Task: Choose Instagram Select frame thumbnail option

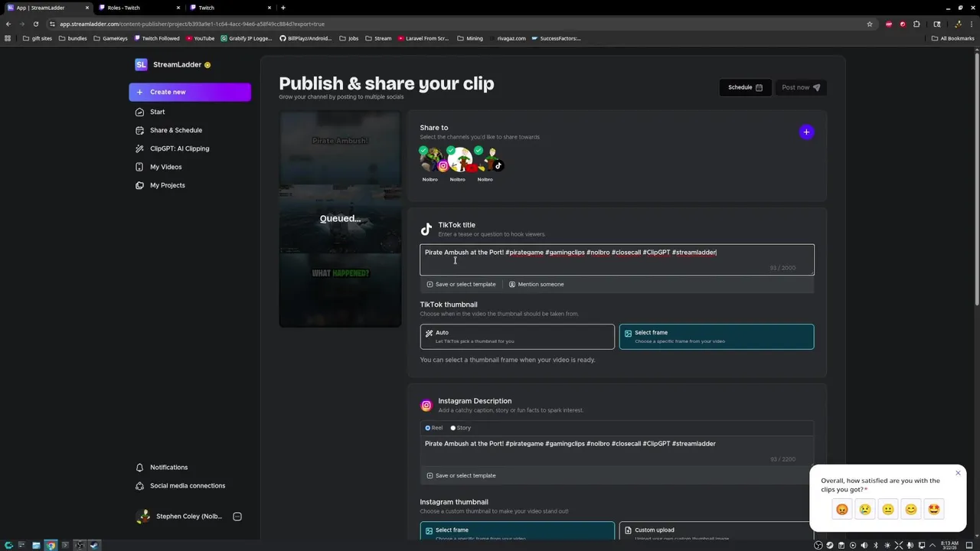Action: coord(517,531)
